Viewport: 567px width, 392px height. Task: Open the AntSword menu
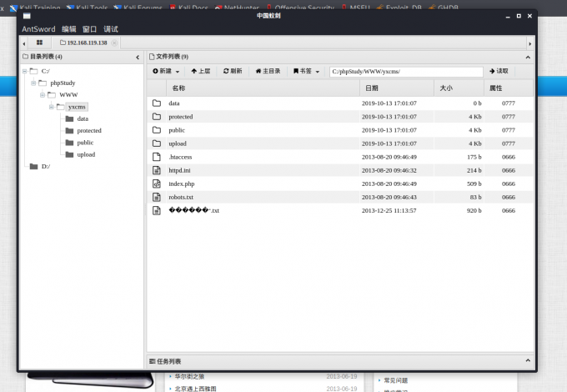38,29
